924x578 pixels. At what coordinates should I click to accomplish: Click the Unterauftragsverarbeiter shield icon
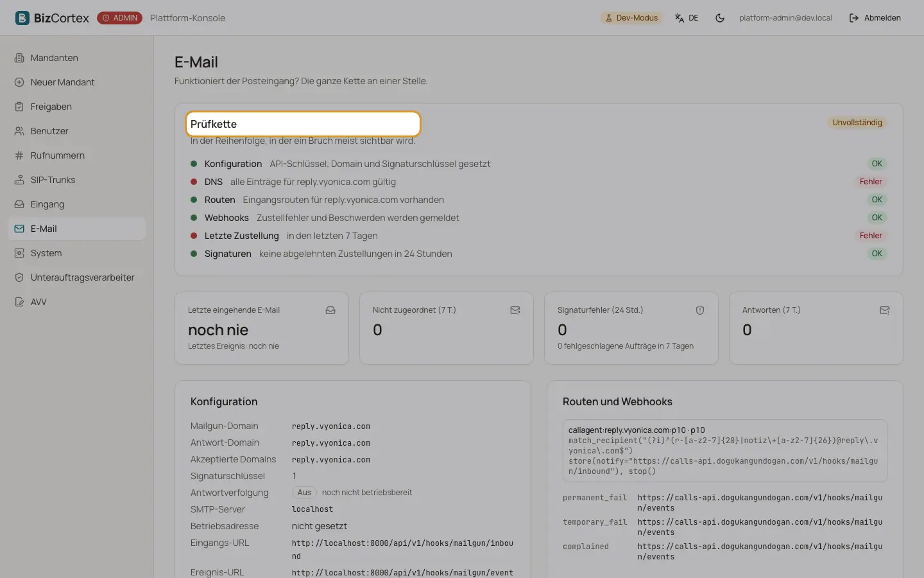coord(19,277)
